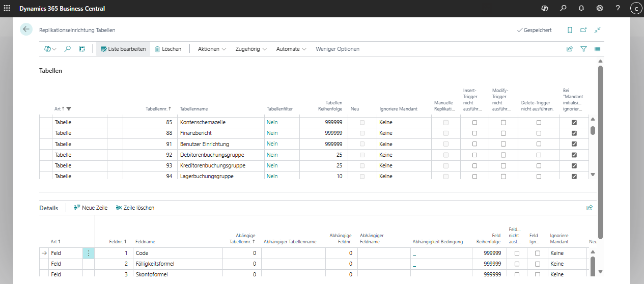Click the collapse page arrows icon
This screenshot has width=644, height=284.
pos(598,30)
